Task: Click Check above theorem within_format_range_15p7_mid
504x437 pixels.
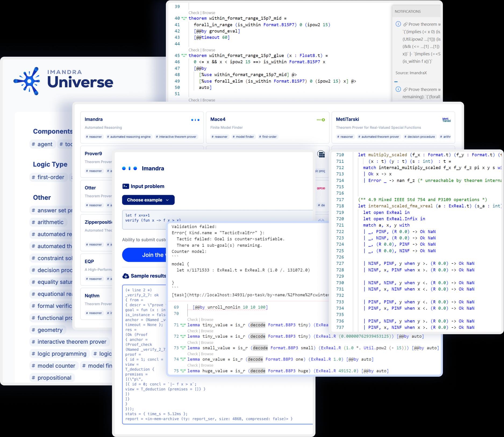Action: [x=194, y=13]
